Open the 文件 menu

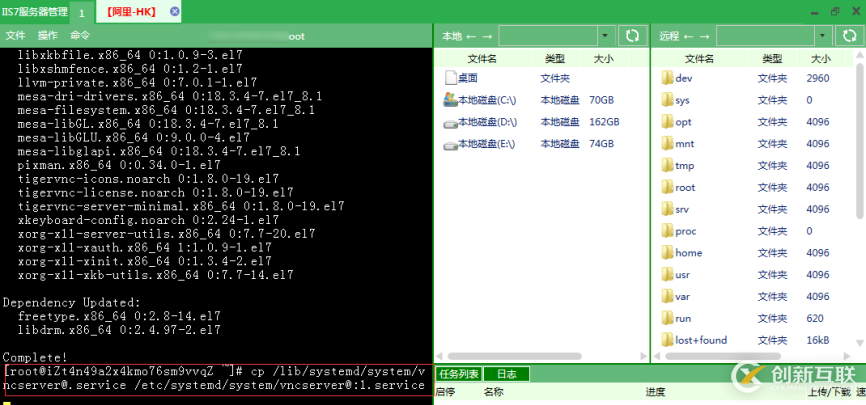pos(15,36)
